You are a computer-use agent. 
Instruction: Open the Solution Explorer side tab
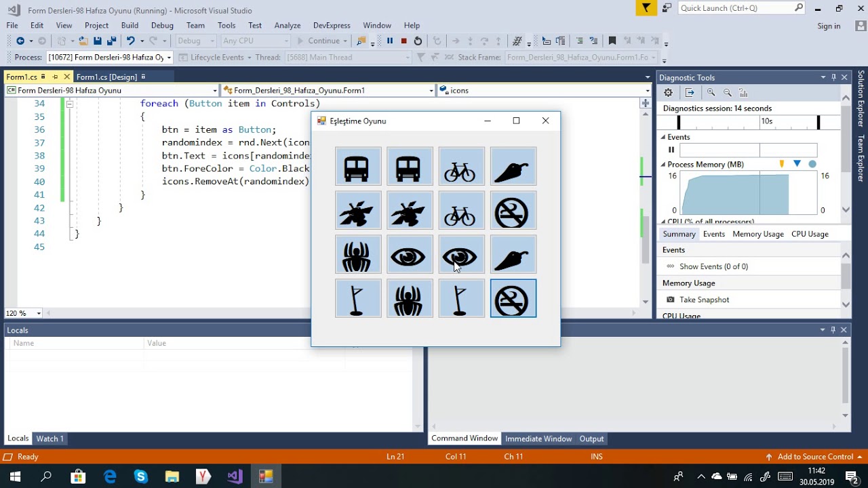(861, 99)
